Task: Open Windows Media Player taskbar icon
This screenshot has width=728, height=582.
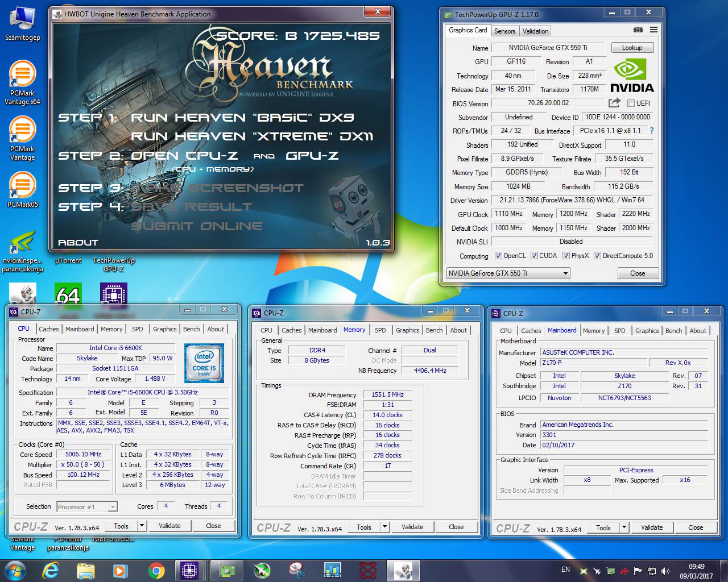Action: click(120, 570)
